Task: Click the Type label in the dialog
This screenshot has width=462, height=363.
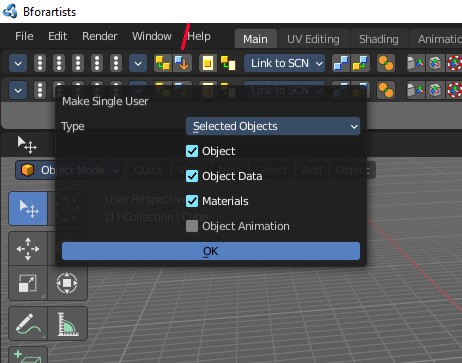Action: point(73,126)
